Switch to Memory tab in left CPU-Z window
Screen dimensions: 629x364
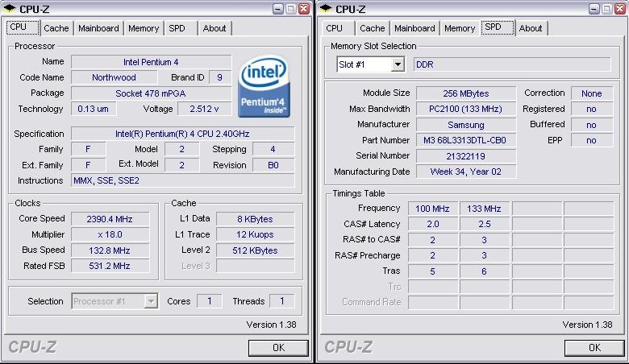144,28
